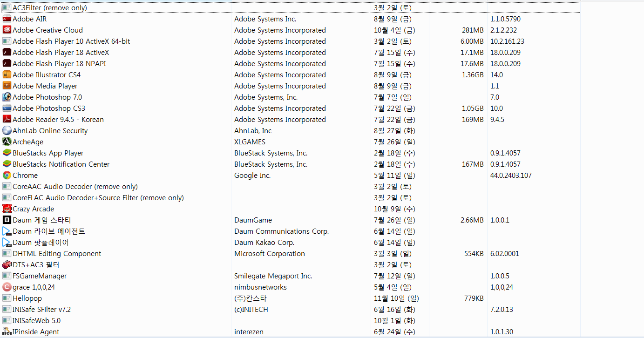Click publisher "Daum Kakao Corp."
Screen dimensions: 644x338
point(264,243)
